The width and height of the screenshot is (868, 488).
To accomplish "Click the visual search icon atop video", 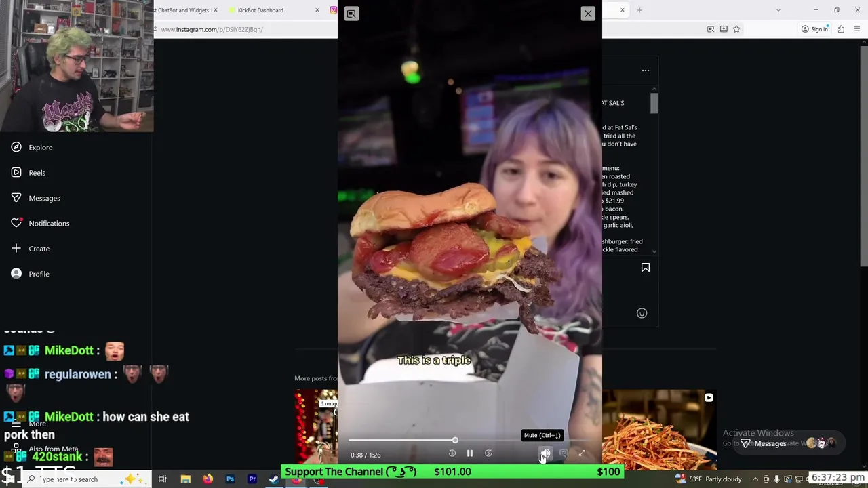I will pyautogui.click(x=351, y=14).
